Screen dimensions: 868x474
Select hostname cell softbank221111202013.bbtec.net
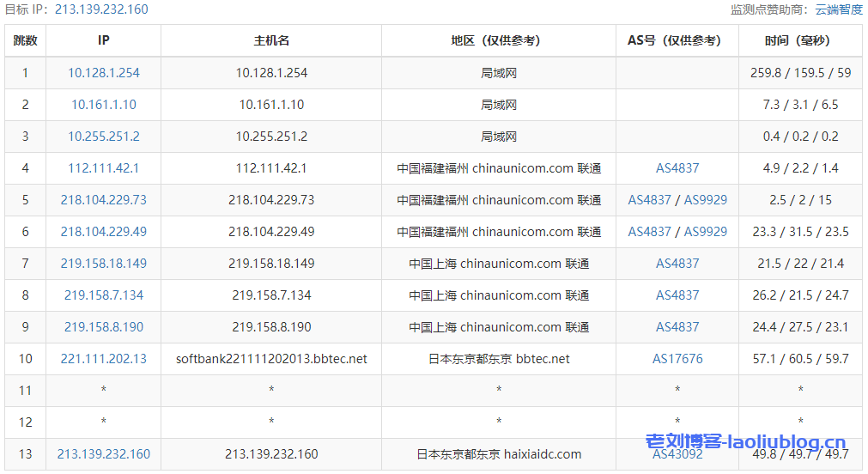click(x=271, y=359)
